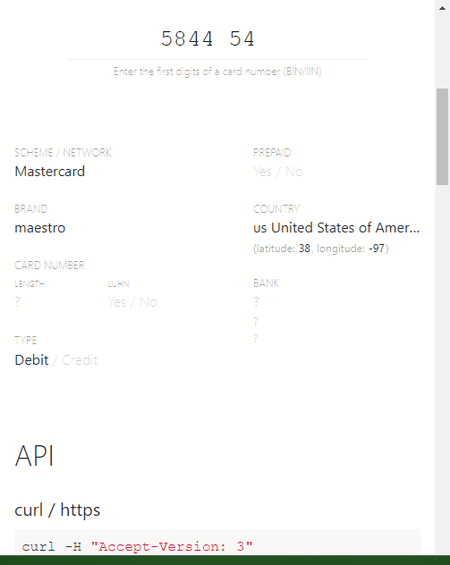Click the latitude value 38 link
Screen dimensions: 450x565
pos(304,249)
